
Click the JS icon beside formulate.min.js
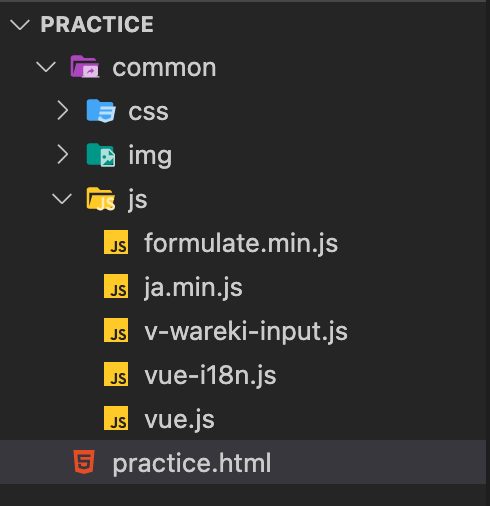(116, 242)
